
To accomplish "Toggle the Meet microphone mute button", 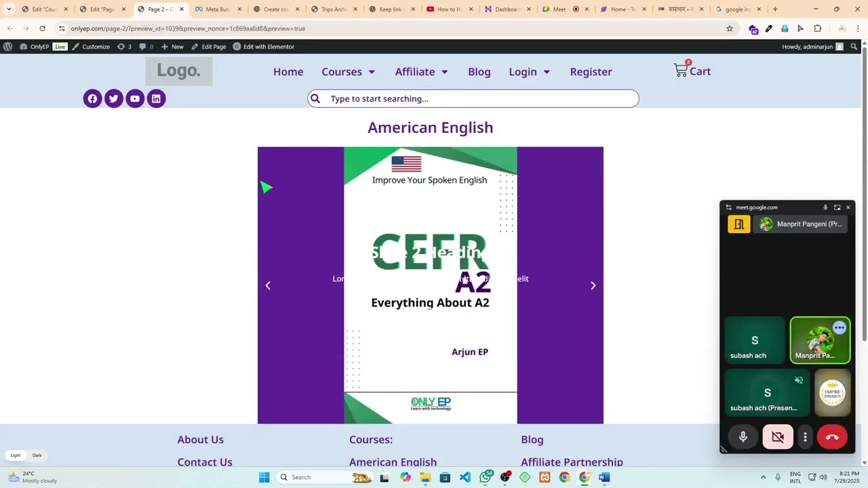I will click(743, 437).
